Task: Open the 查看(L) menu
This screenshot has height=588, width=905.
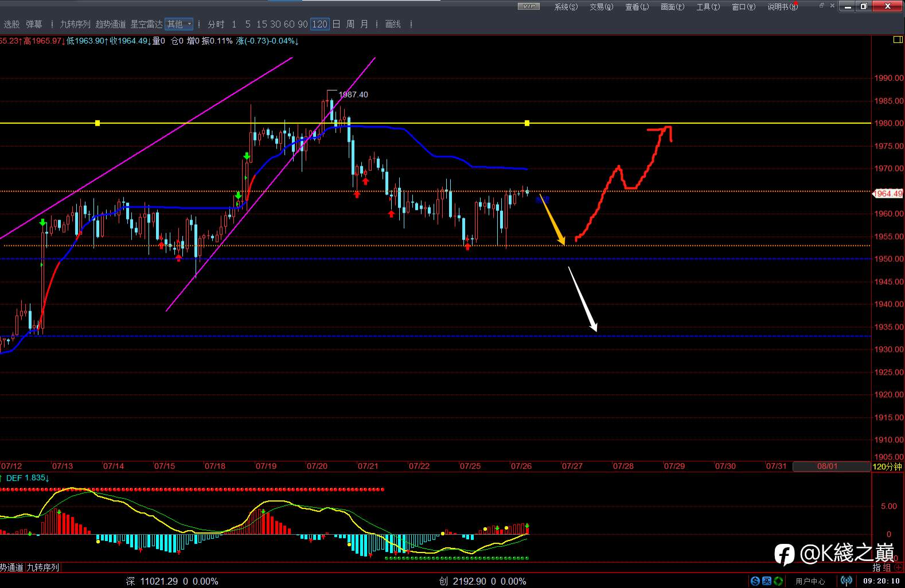Action: [x=637, y=7]
